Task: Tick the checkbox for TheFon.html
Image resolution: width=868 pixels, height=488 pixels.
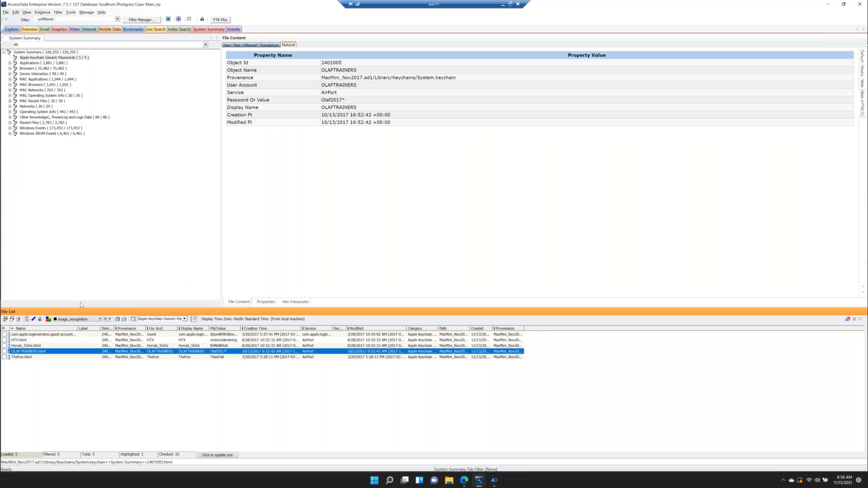Action: click(4, 357)
